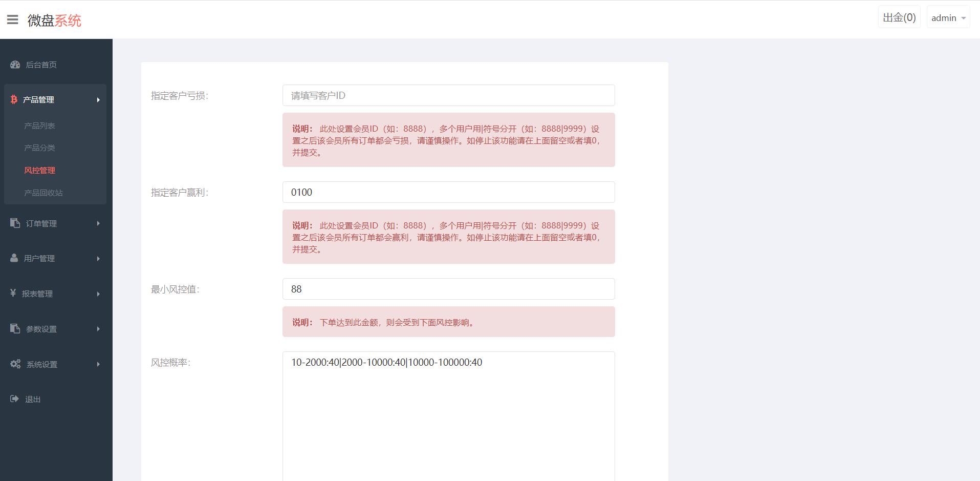Click inside the 风控概率 text area
The height and width of the screenshot is (481, 980).
[449, 416]
